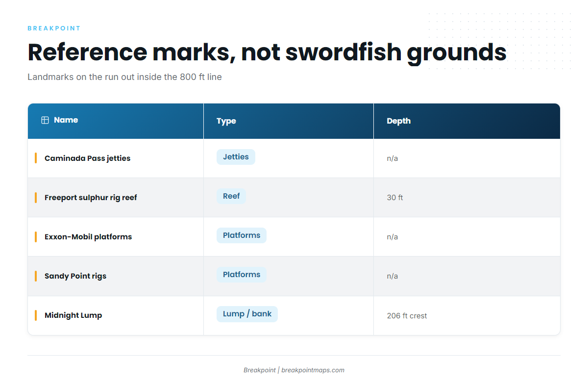The width and height of the screenshot is (588, 387).
Task: Click the Reference marks, not swordfish grounds heading
Action: pos(267,52)
